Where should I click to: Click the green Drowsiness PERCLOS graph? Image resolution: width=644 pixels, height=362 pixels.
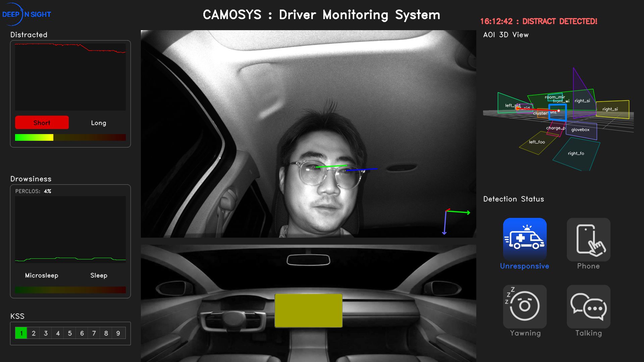(70, 230)
